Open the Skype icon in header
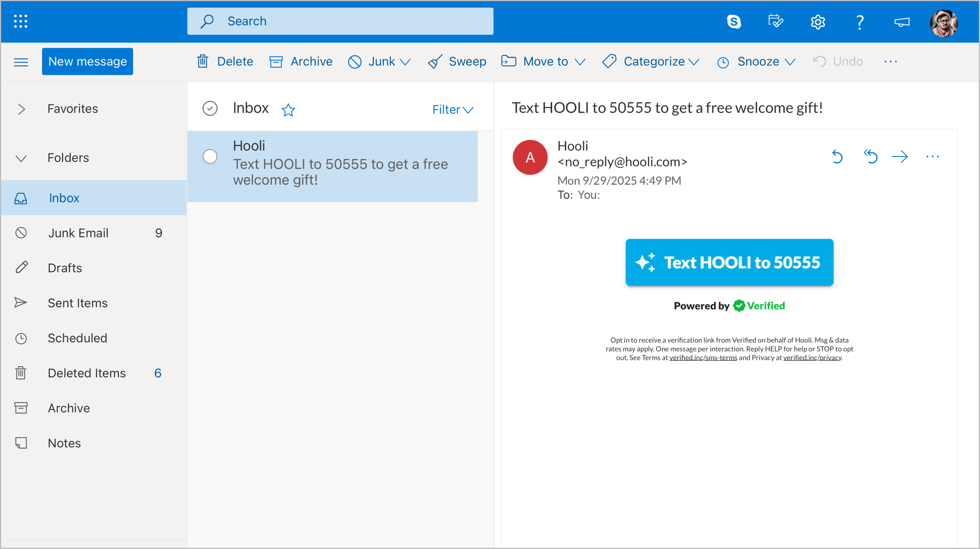 (733, 21)
